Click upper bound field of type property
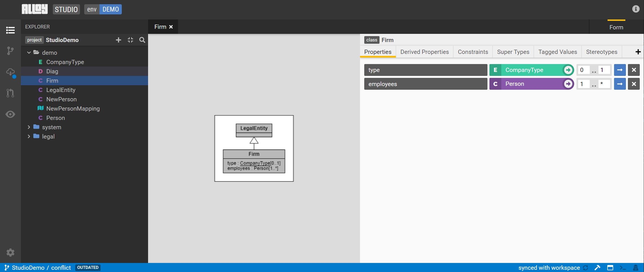The height and width of the screenshot is (272, 644). click(x=604, y=70)
